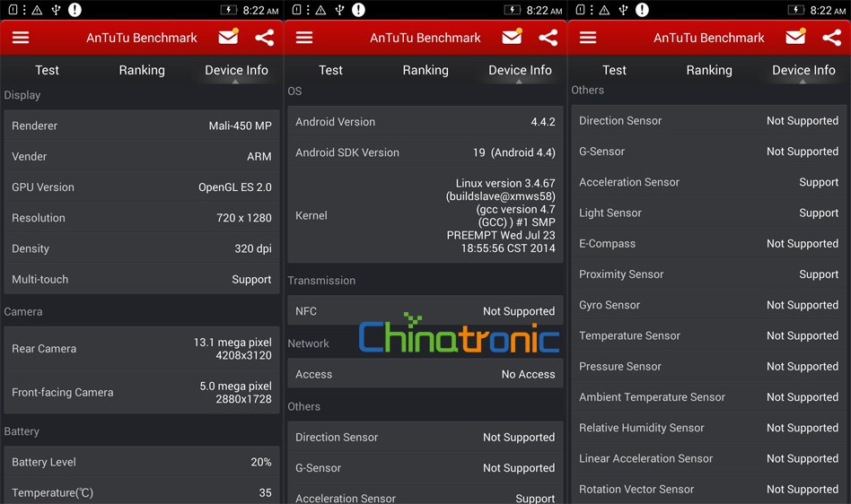Open hamburger menu in the leftmost phone screen
The height and width of the screenshot is (504, 851).
(x=21, y=38)
